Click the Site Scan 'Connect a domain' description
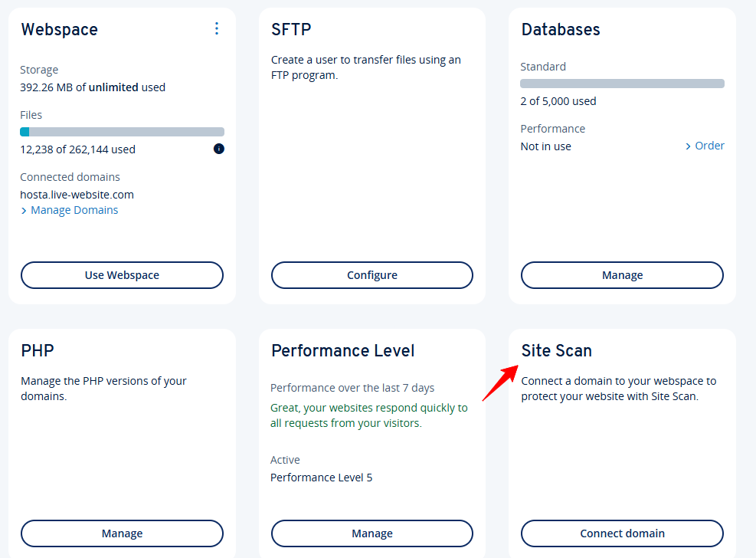Image resolution: width=756 pixels, height=558 pixels. [619, 389]
